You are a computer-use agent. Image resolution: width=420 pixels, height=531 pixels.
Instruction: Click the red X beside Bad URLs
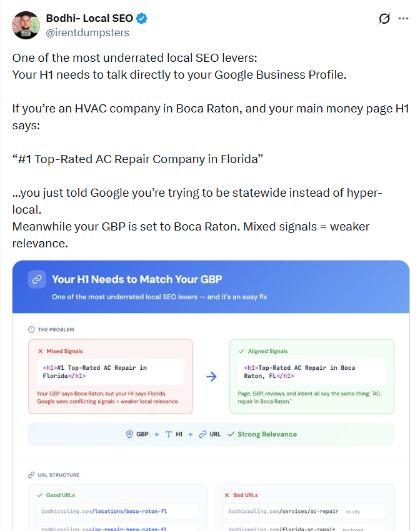pos(226,495)
